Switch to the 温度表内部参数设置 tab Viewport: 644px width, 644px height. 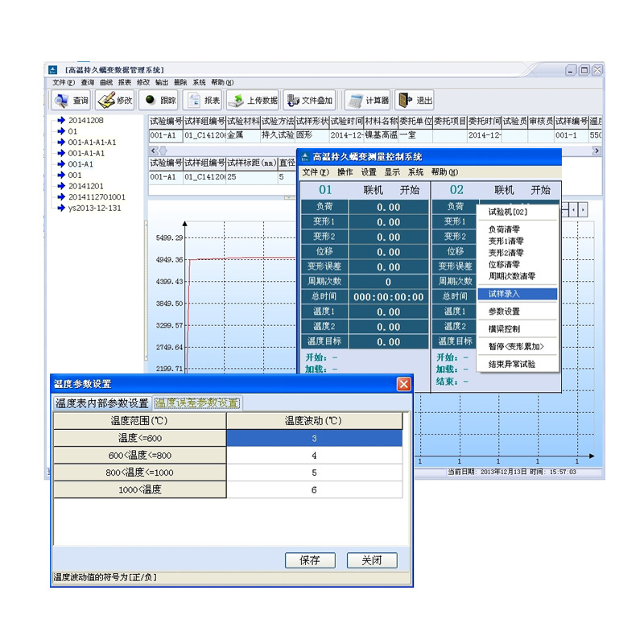102,403
